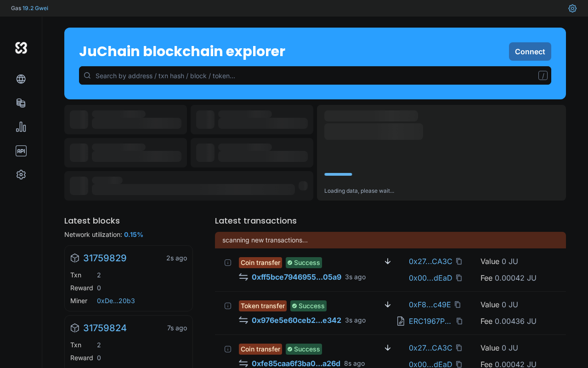Copy the ERC1967P... contract address
Image resolution: width=588 pixels, height=368 pixels.
(459, 321)
